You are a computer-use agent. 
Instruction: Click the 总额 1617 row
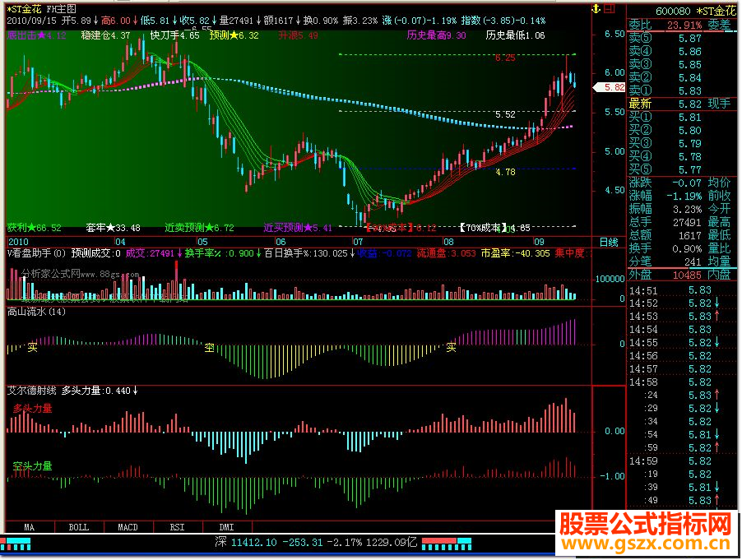pyautogui.click(x=665, y=235)
